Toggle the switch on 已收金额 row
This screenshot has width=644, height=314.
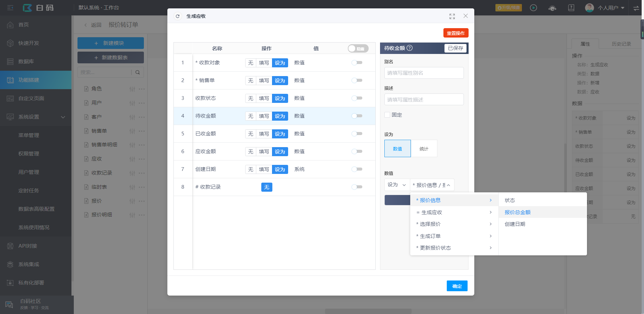tap(357, 134)
